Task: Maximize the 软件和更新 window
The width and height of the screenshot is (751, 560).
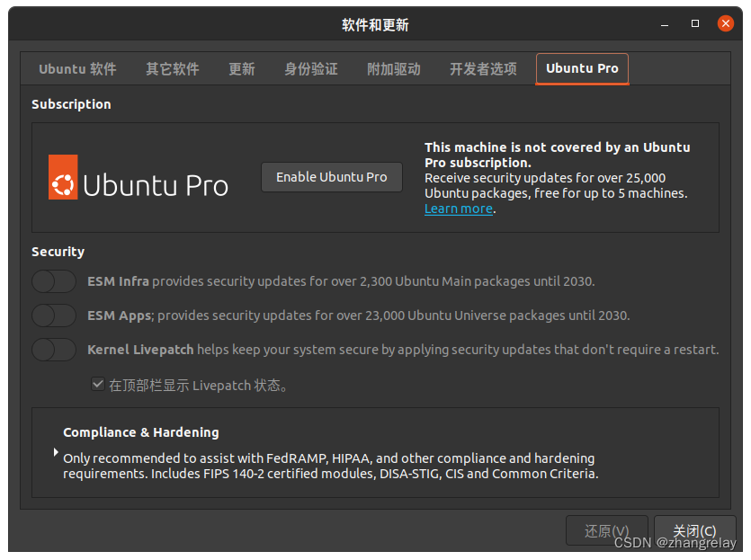Action: [695, 23]
